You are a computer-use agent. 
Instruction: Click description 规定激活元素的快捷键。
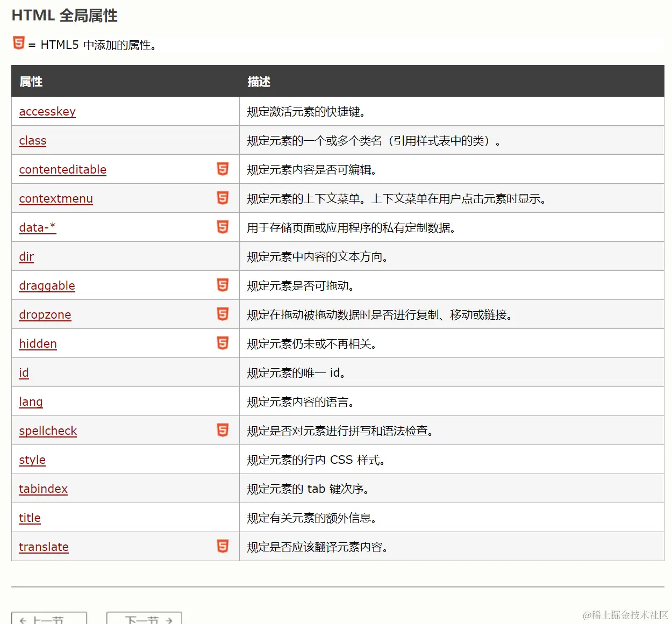click(306, 112)
